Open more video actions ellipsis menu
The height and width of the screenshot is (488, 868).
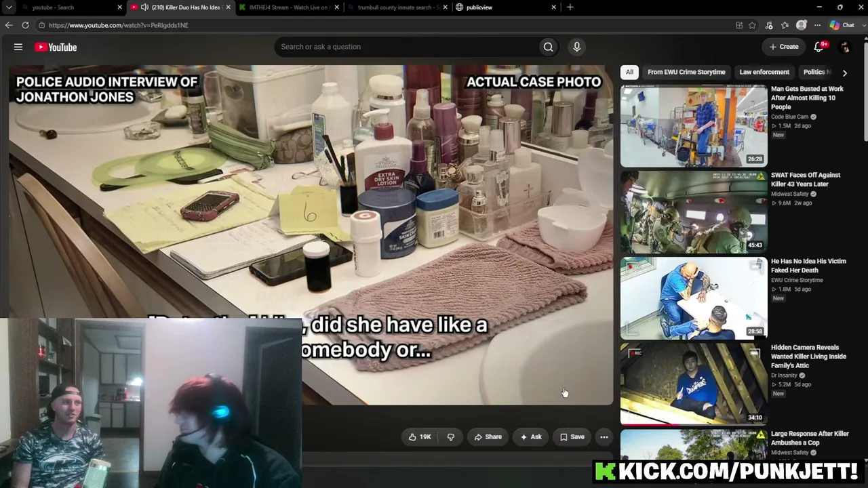(x=604, y=437)
